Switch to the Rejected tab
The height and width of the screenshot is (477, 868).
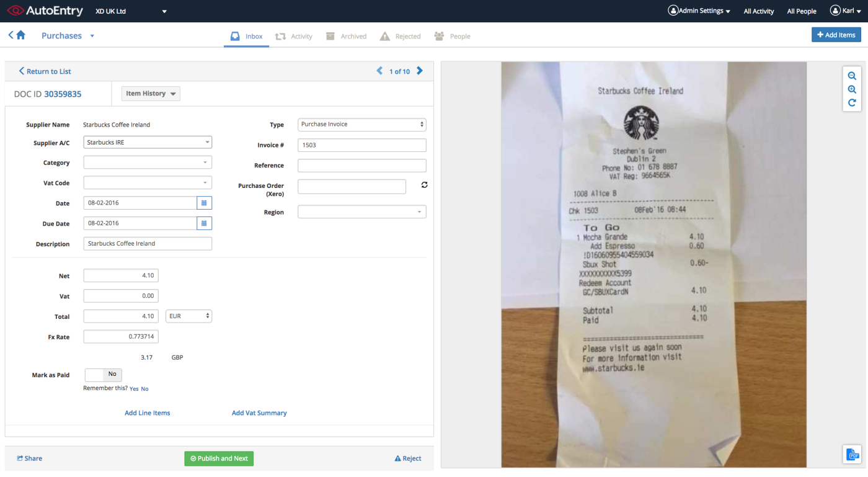tap(401, 37)
